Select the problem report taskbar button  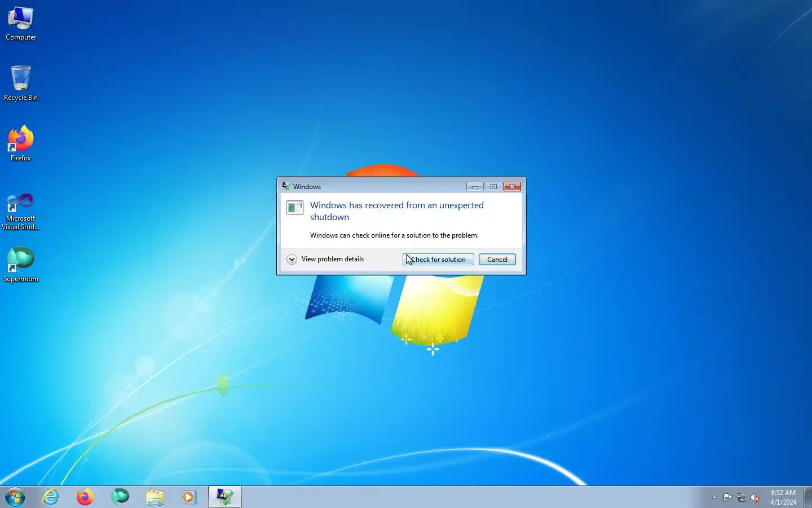tap(225, 497)
